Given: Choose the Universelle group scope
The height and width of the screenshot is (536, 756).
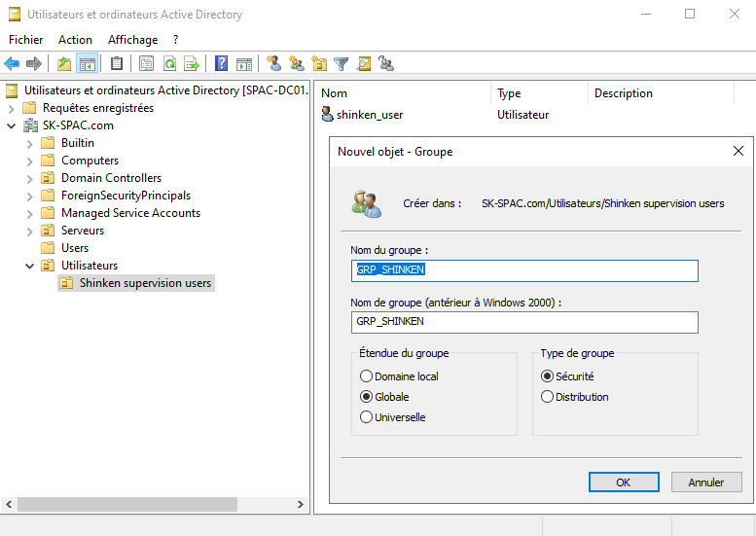Looking at the screenshot, I should click(x=366, y=417).
